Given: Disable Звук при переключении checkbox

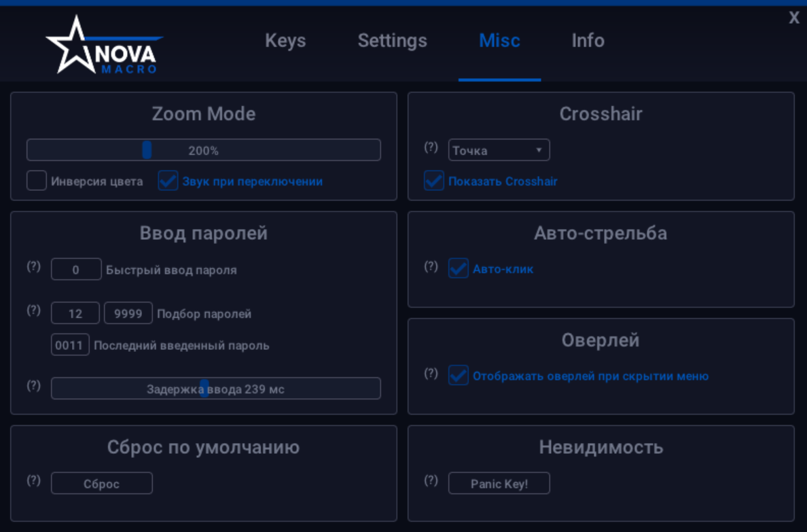Looking at the screenshot, I should point(168,181).
